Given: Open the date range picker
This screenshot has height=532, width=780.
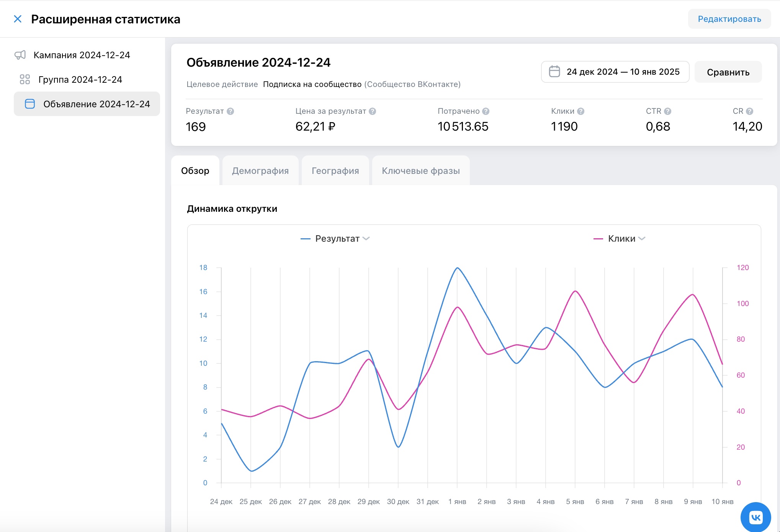Looking at the screenshot, I should pyautogui.click(x=615, y=72).
